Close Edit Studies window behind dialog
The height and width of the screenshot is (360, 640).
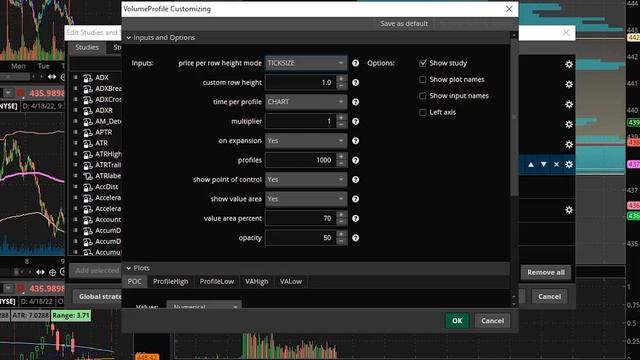click(x=566, y=33)
